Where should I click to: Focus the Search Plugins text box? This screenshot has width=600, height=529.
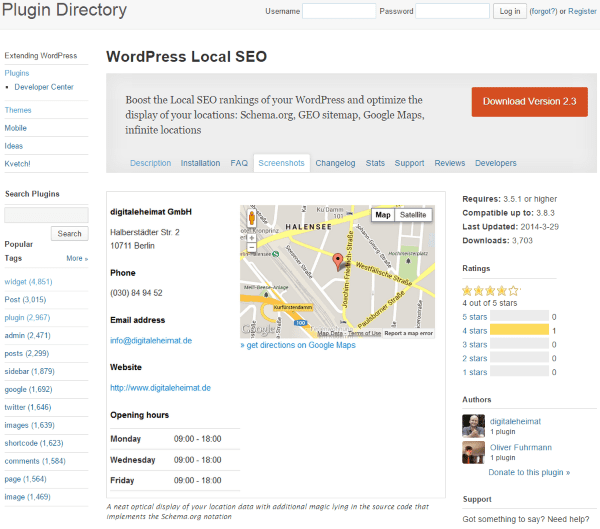46,215
